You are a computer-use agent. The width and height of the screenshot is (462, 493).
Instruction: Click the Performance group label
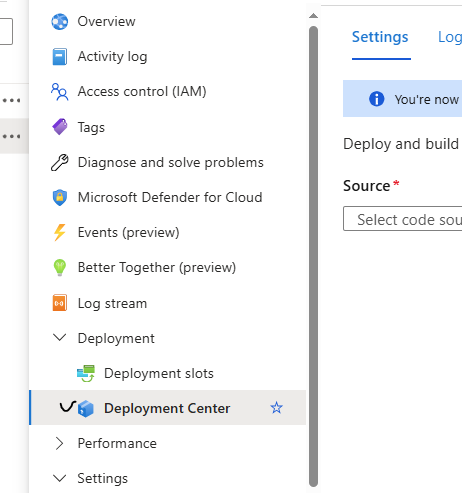117,443
